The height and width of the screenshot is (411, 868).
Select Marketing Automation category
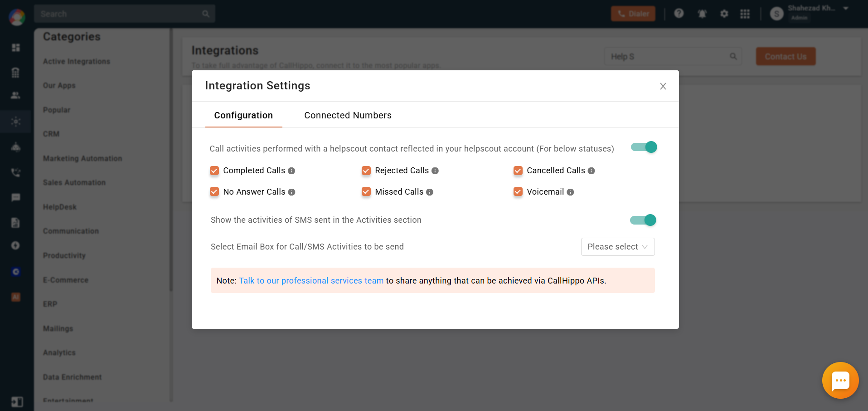(x=82, y=158)
